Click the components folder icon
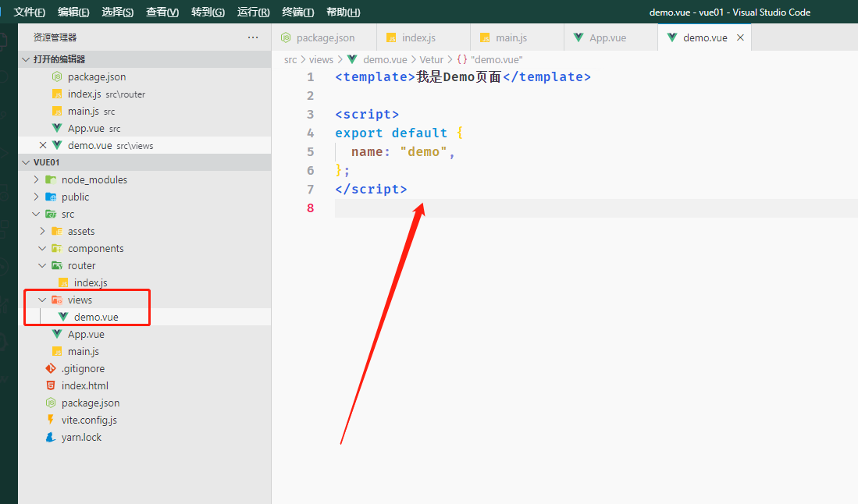 tap(57, 248)
